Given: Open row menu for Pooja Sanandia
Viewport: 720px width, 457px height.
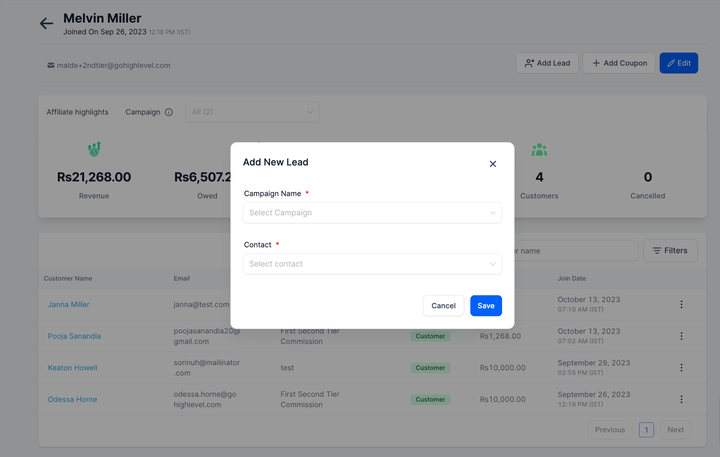Looking at the screenshot, I should [681, 336].
